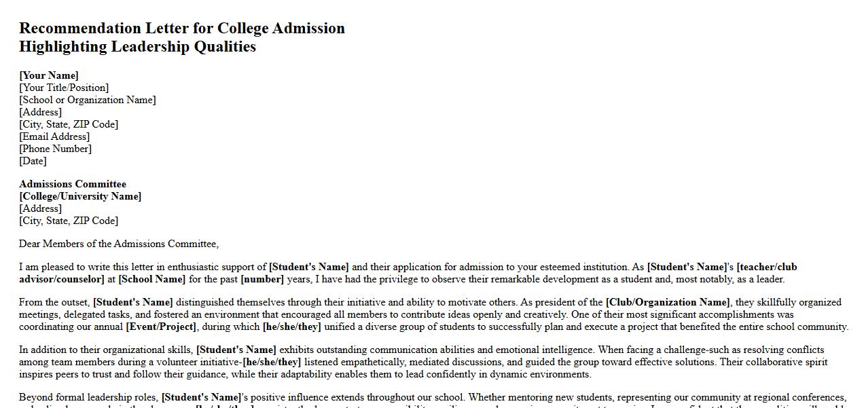
Task: Click the [Club/Organization Name] placeholder
Action: point(668,302)
